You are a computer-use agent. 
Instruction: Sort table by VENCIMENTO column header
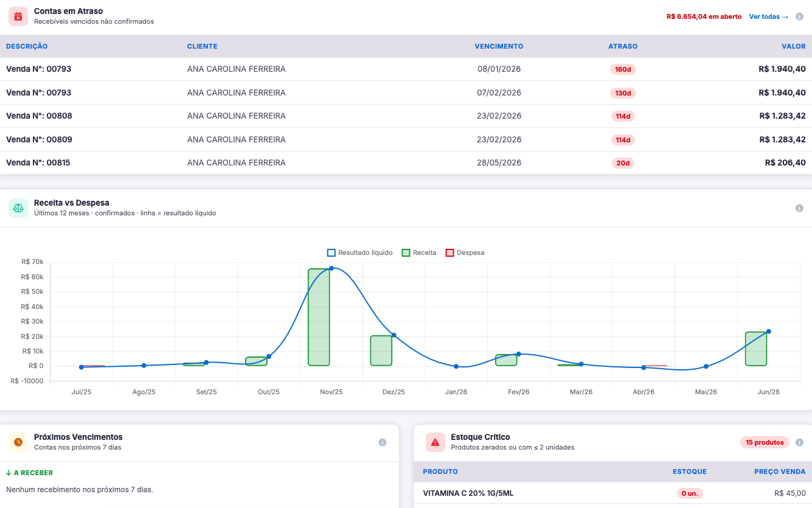coord(499,46)
